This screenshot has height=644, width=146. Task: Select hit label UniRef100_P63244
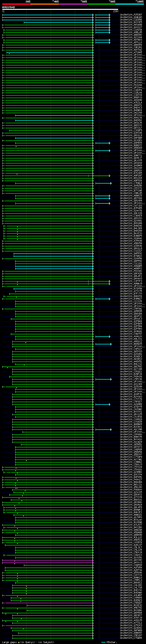point(131,85)
